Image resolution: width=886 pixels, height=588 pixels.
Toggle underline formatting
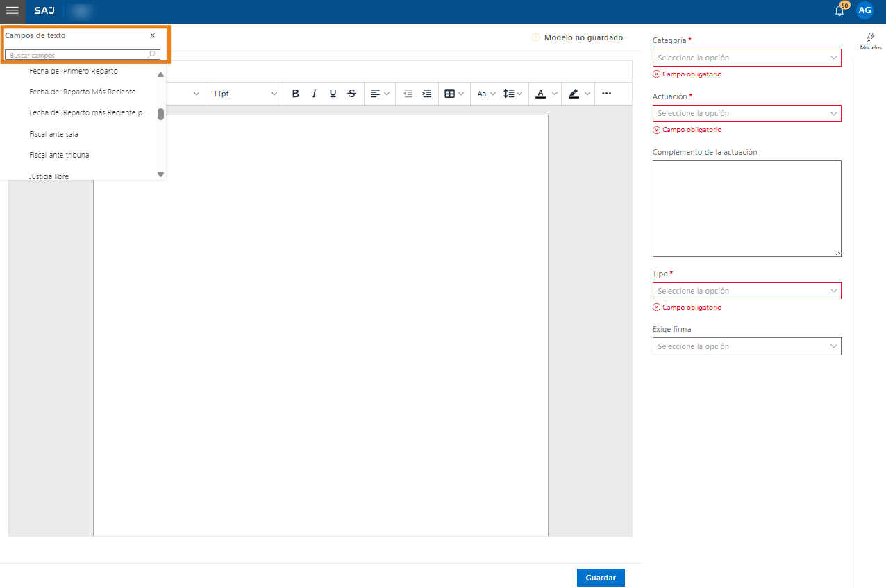pos(333,94)
